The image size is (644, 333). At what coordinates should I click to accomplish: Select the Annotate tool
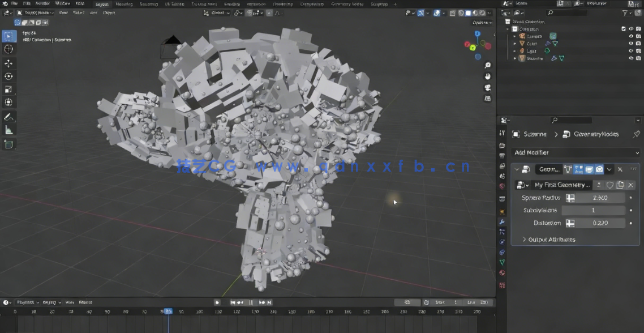click(8, 117)
